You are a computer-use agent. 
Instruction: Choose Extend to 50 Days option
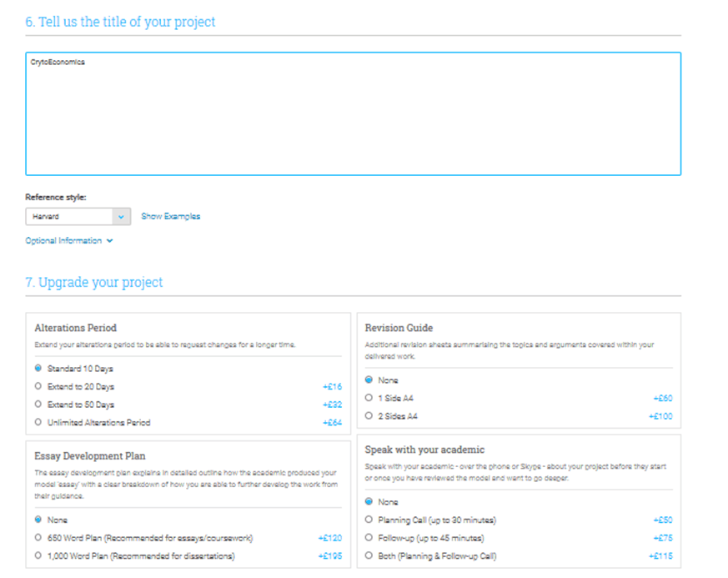click(x=38, y=405)
